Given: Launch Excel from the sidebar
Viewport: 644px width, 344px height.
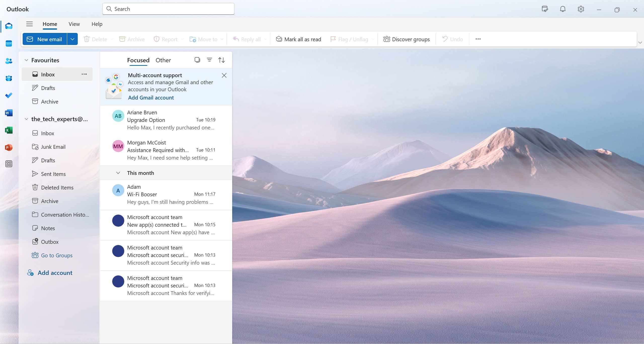Looking at the screenshot, I should pyautogui.click(x=9, y=130).
